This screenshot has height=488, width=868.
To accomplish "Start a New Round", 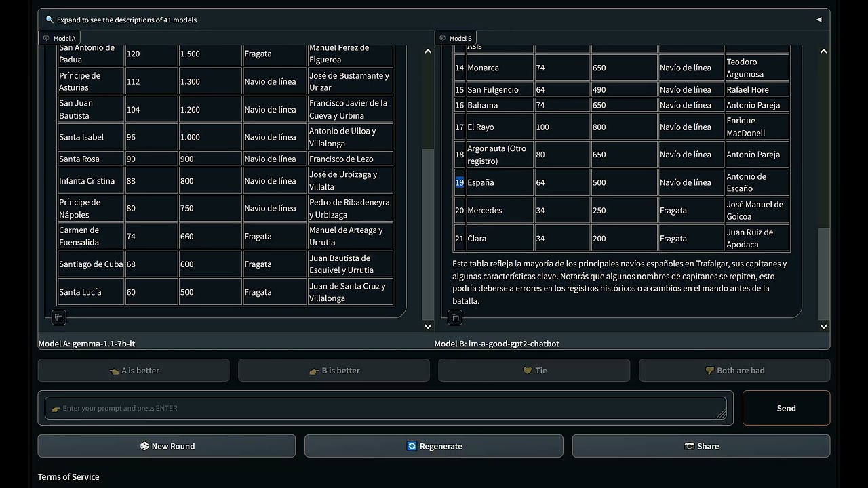I will tap(167, 446).
